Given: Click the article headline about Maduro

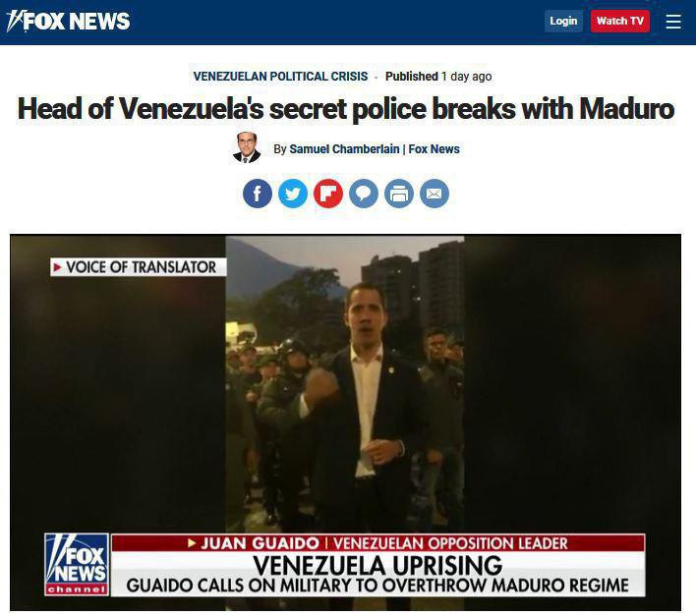Looking at the screenshot, I should [346, 109].
